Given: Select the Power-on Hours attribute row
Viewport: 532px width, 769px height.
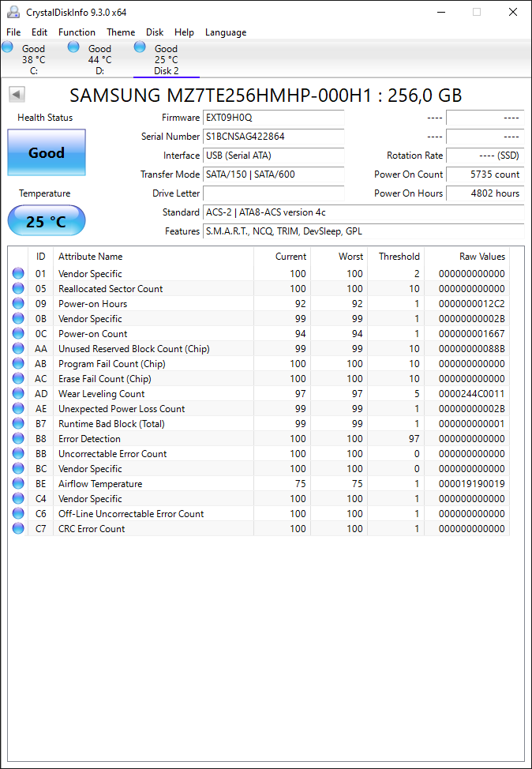Looking at the screenshot, I should tap(260, 304).
